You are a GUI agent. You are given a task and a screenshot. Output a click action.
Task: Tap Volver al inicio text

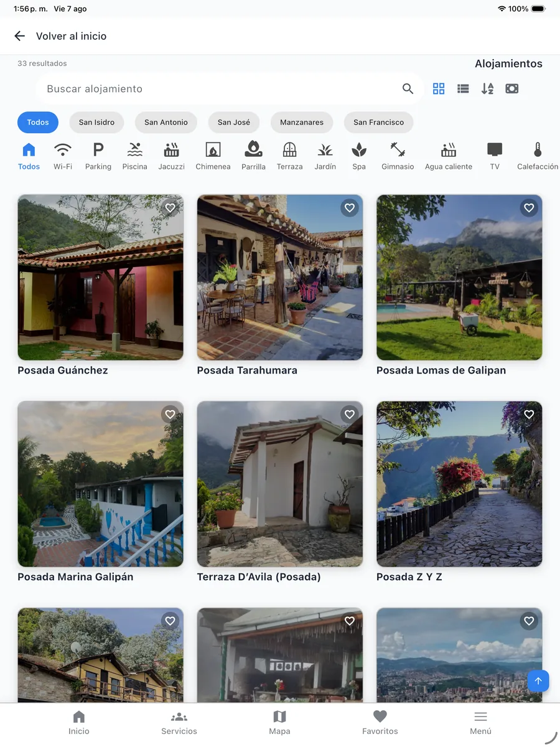pos(72,36)
